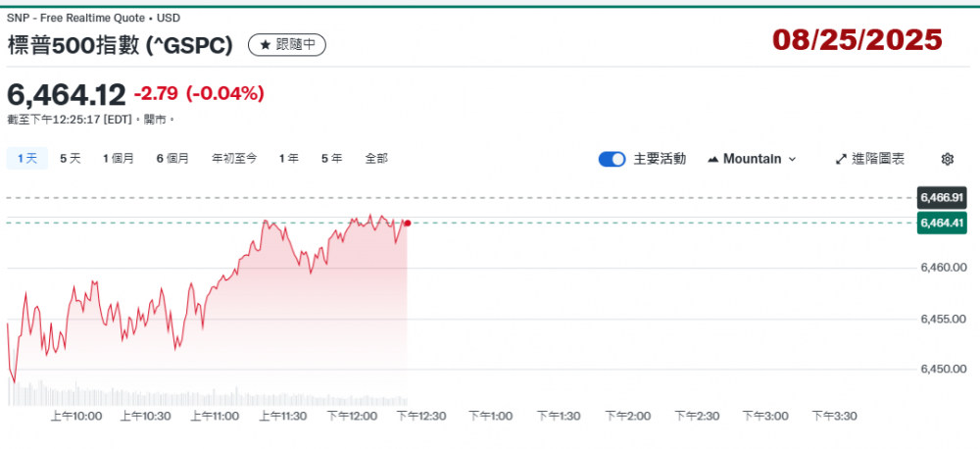
Task: Switch to 6-month range
Action: pyautogui.click(x=172, y=158)
